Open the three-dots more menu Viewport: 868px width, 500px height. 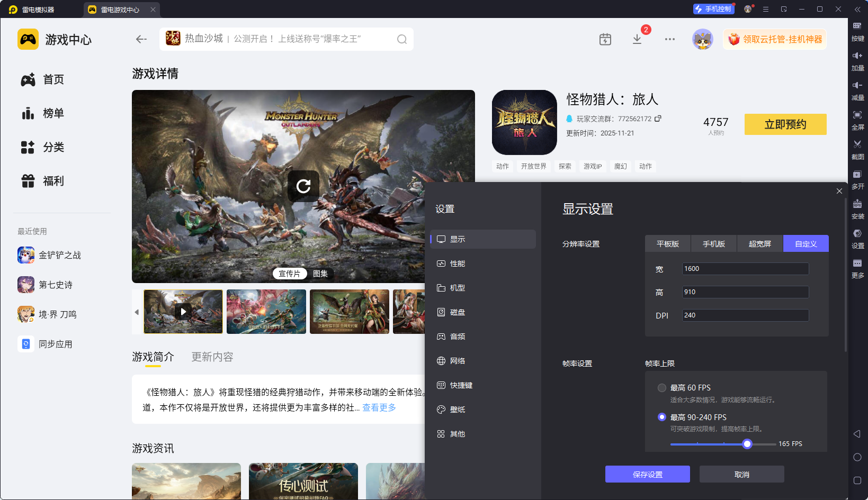[670, 39]
